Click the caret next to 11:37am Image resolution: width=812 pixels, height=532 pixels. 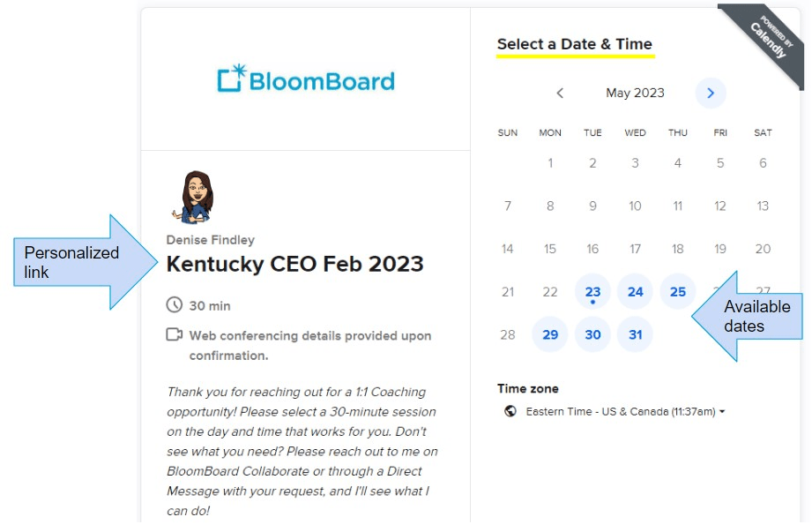pos(722,412)
